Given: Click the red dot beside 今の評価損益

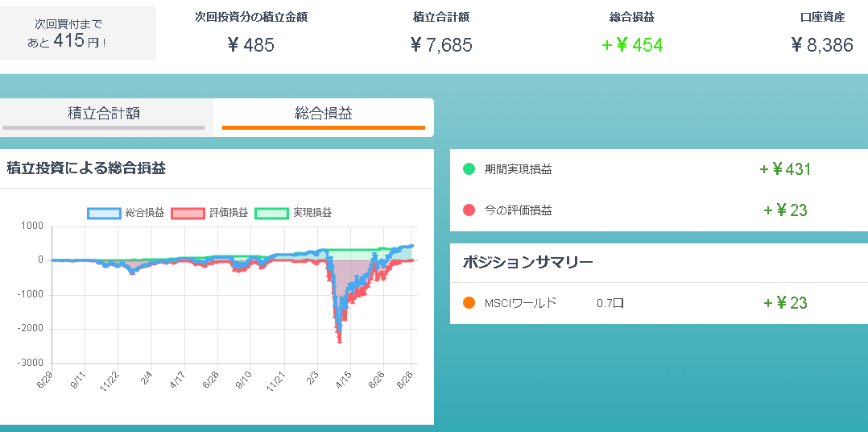Looking at the screenshot, I should tap(469, 210).
